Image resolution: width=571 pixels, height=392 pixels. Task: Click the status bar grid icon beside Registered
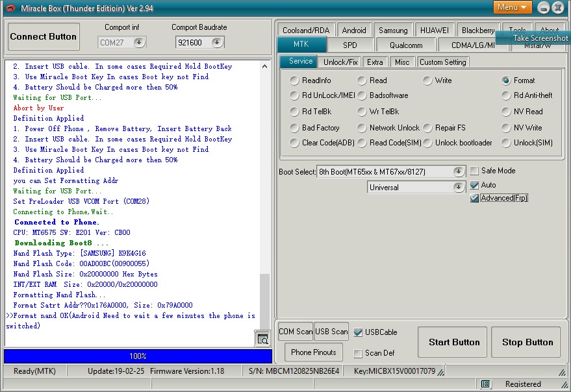485,384
